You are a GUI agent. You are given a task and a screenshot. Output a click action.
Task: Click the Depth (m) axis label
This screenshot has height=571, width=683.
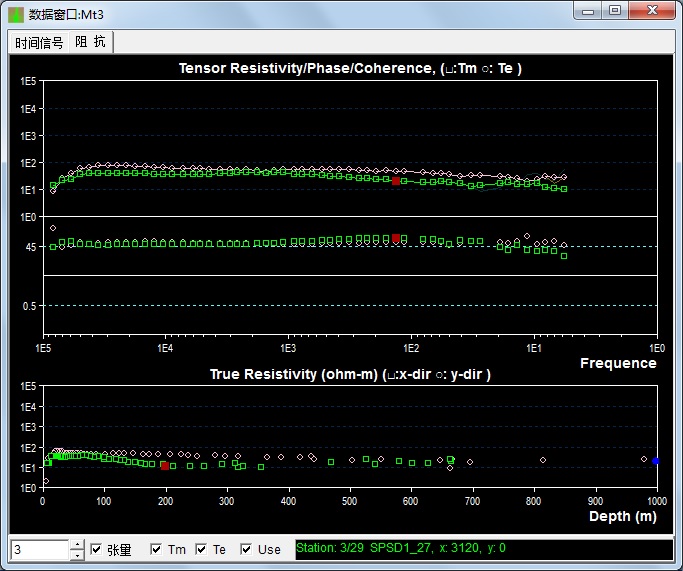(x=623, y=516)
